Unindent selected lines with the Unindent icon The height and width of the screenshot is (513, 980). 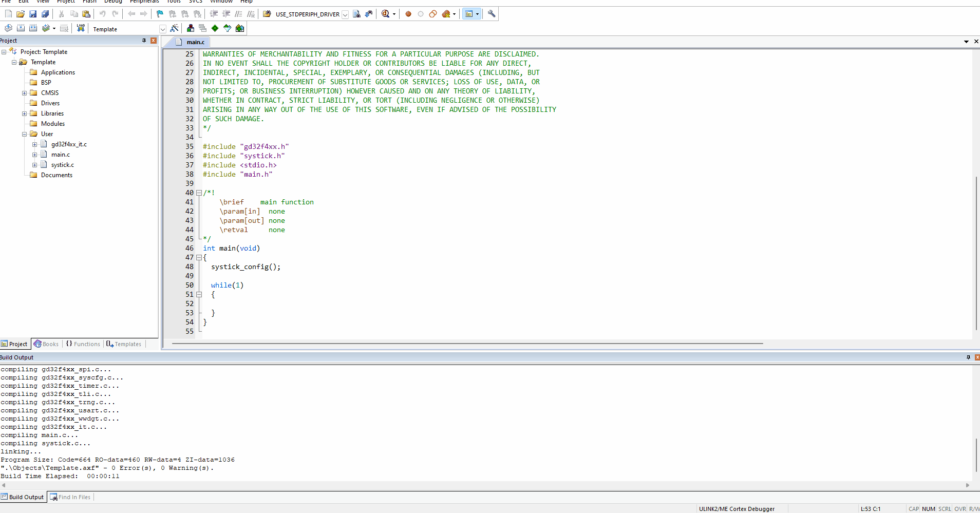(226, 14)
